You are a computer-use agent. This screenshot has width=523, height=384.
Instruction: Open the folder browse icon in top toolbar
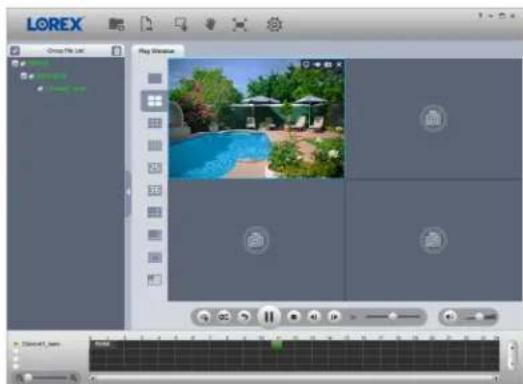pyautogui.click(x=117, y=24)
